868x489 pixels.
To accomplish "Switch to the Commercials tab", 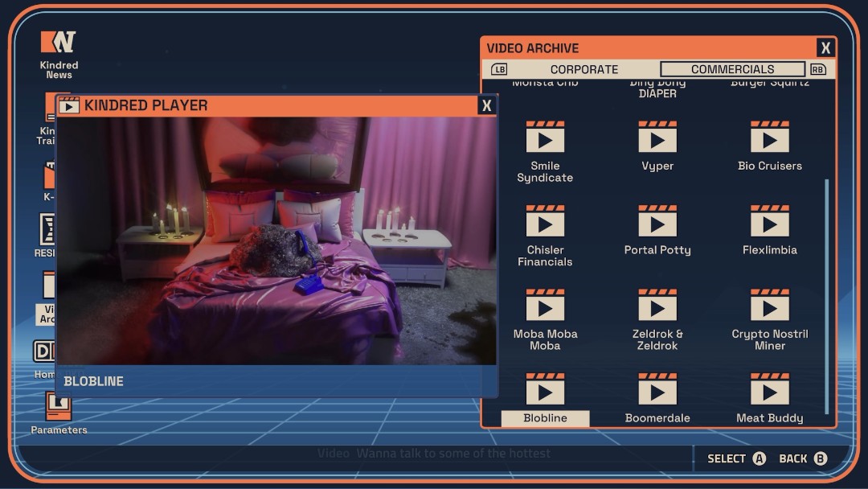I will pyautogui.click(x=732, y=69).
